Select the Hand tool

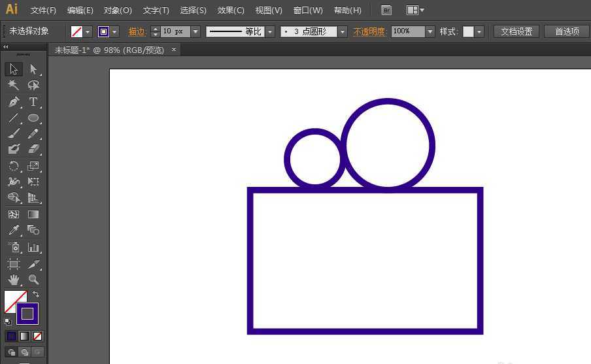pos(13,280)
